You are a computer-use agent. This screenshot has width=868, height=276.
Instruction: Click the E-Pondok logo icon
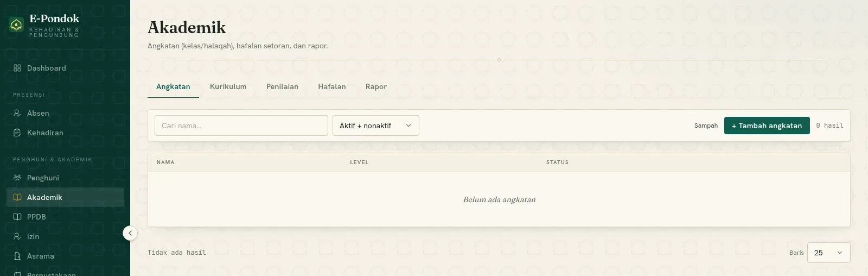[16, 24]
